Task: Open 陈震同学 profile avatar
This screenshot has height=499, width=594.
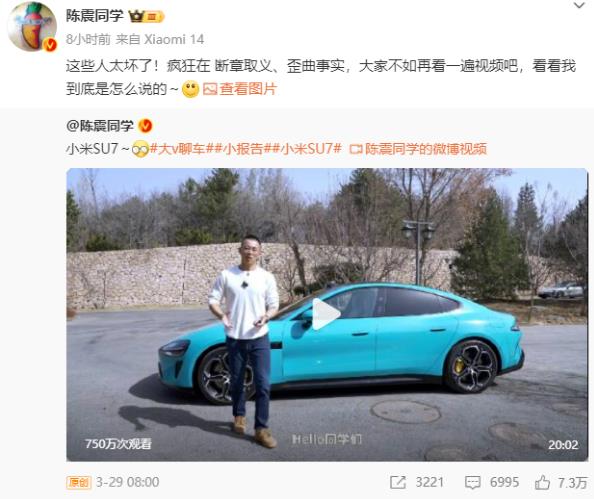Action: coord(32,27)
